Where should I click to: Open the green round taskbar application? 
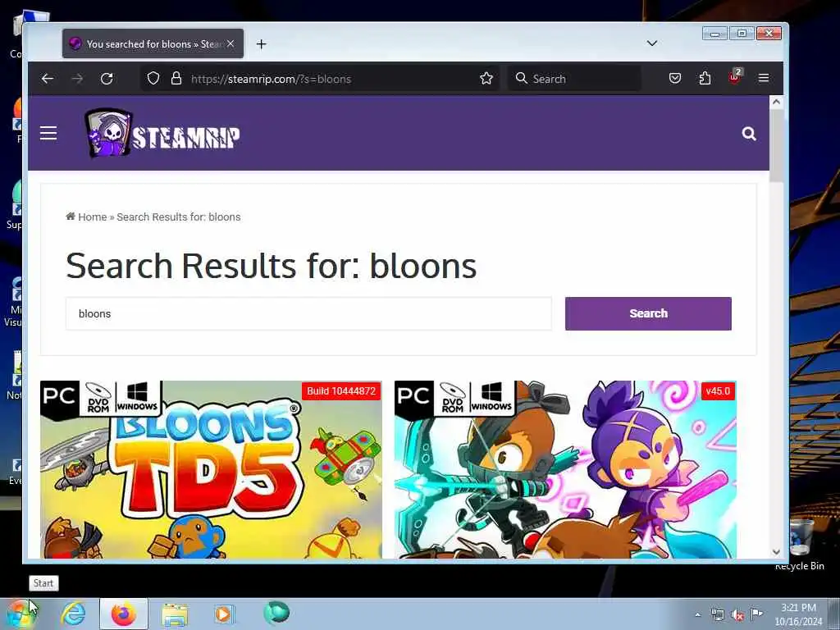276,613
